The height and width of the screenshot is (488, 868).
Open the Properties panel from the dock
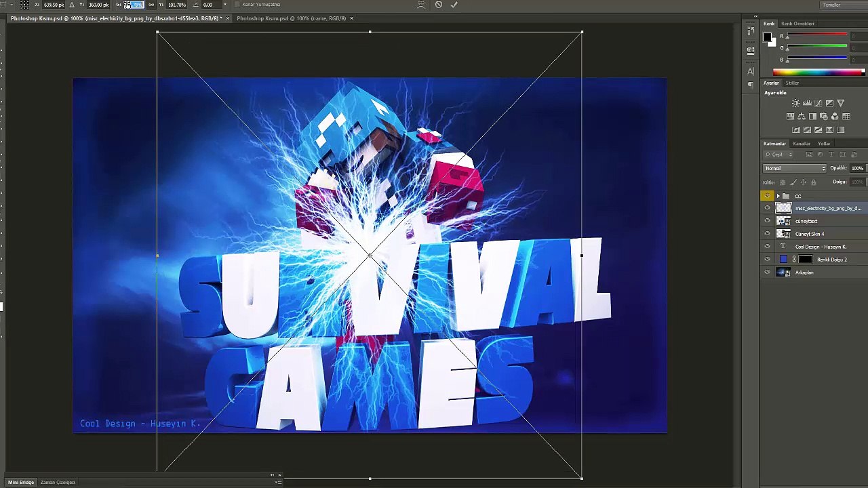[751, 49]
